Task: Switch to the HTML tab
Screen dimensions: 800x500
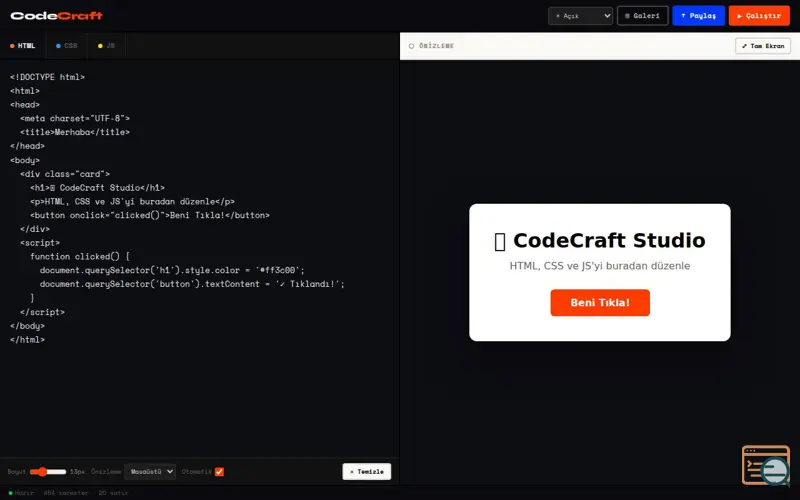Action: [23, 46]
